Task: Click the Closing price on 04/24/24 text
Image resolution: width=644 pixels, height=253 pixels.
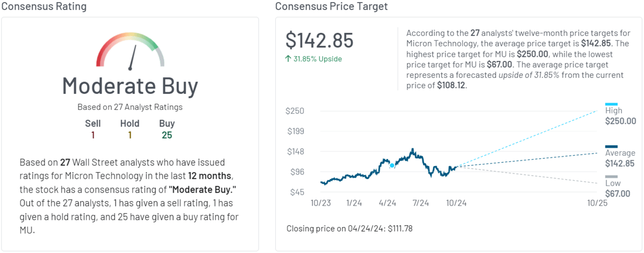Action: coord(349,229)
